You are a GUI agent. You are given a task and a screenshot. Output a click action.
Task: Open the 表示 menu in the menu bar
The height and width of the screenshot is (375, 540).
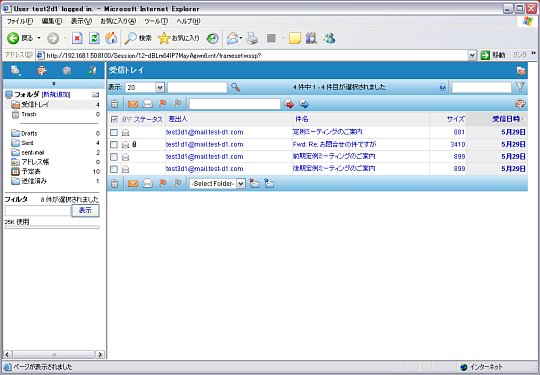pos(81,21)
